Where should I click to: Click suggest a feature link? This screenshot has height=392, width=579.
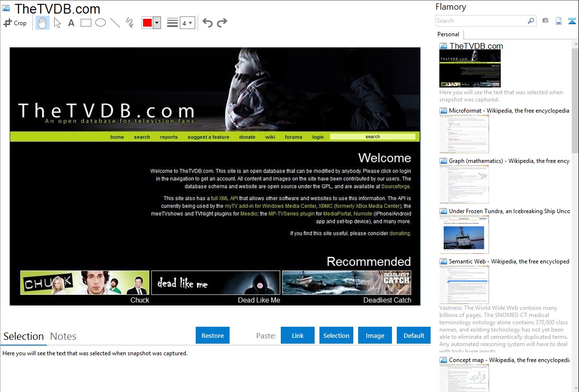pyautogui.click(x=208, y=137)
